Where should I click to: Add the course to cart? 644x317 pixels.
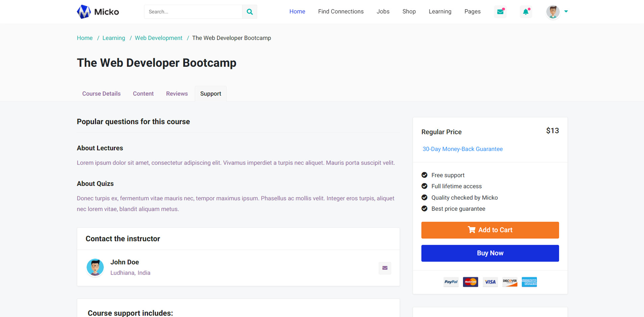click(x=490, y=230)
